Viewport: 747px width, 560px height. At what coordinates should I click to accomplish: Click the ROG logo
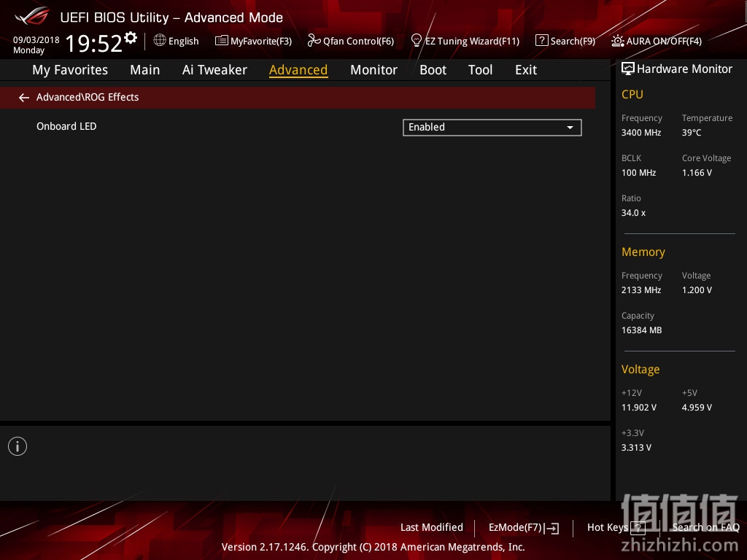(x=32, y=16)
